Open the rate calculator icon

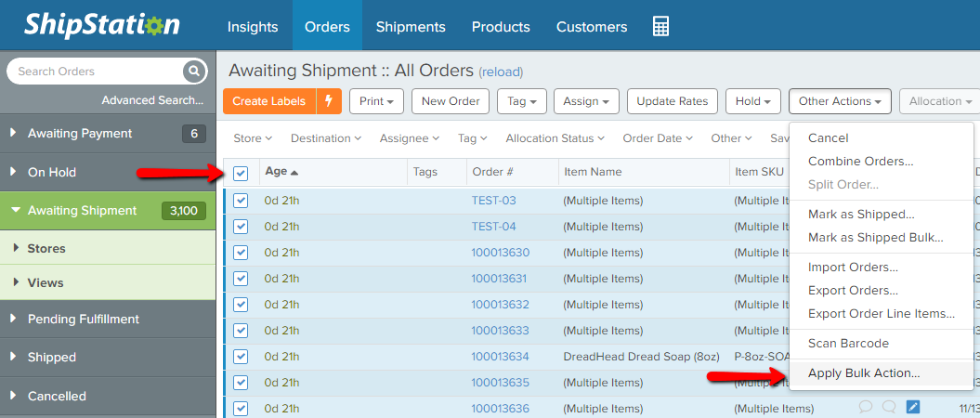[660, 26]
